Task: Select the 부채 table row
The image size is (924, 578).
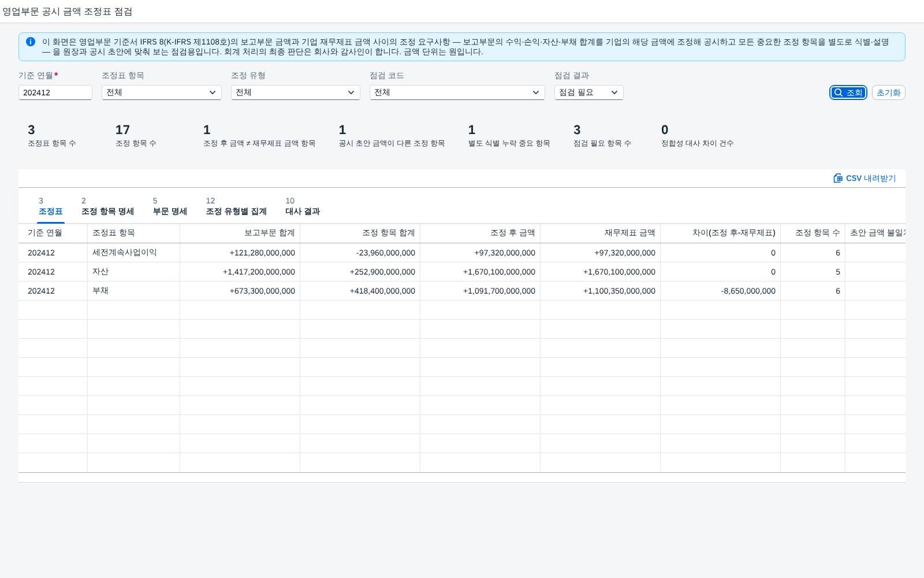Action: coord(462,291)
